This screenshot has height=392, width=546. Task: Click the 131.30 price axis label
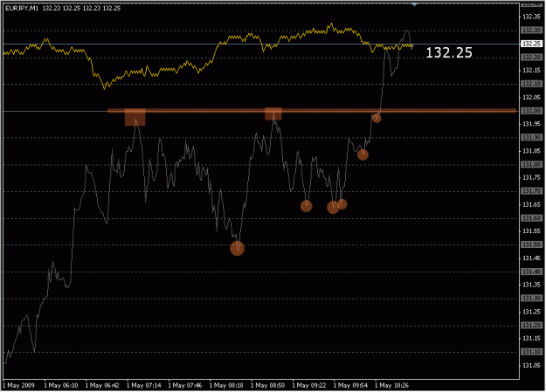(x=532, y=299)
